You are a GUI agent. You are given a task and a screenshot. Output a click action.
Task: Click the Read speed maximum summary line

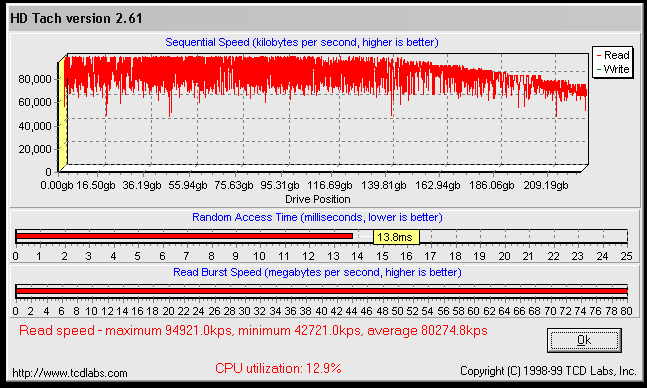[x=253, y=331]
